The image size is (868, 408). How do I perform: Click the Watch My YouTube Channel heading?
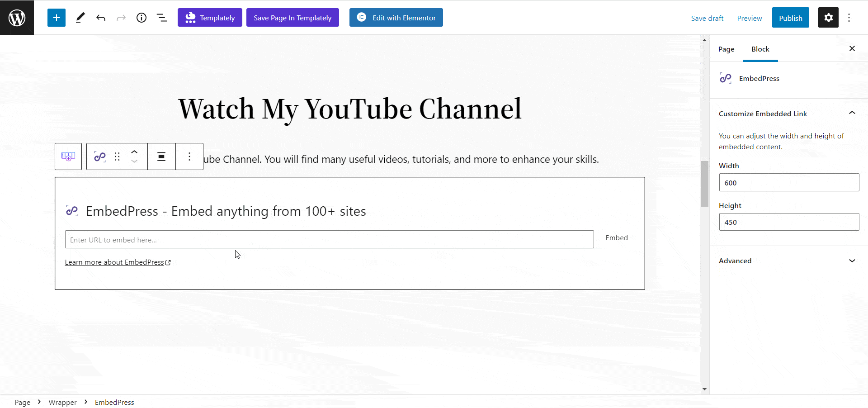coord(350,109)
